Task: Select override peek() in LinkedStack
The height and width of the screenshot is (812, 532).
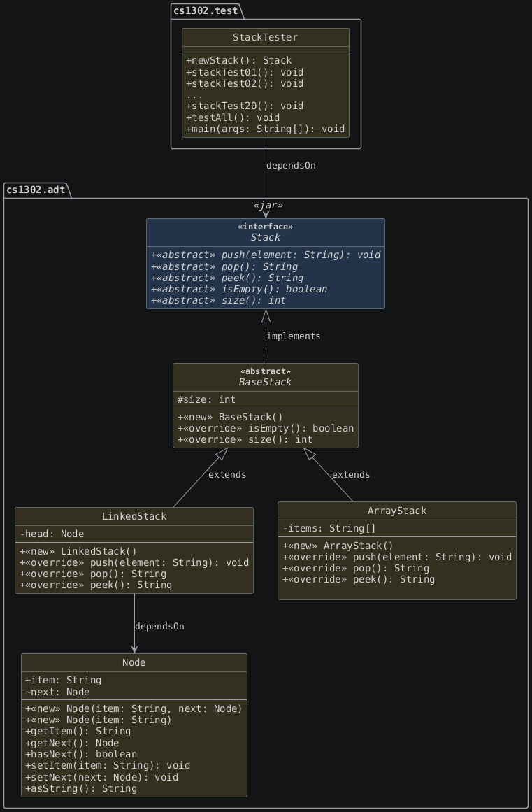Action: [96, 585]
